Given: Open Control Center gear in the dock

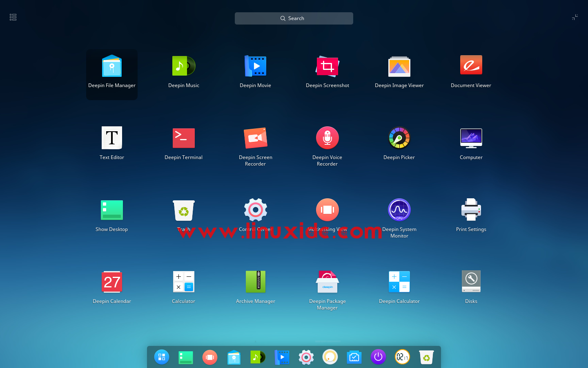Looking at the screenshot, I should pos(306,357).
